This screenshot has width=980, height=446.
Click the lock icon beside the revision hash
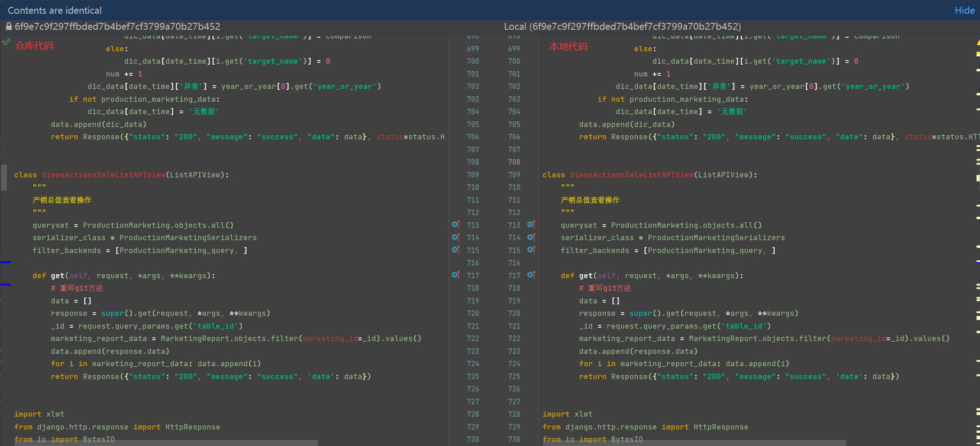pyautogui.click(x=9, y=27)
